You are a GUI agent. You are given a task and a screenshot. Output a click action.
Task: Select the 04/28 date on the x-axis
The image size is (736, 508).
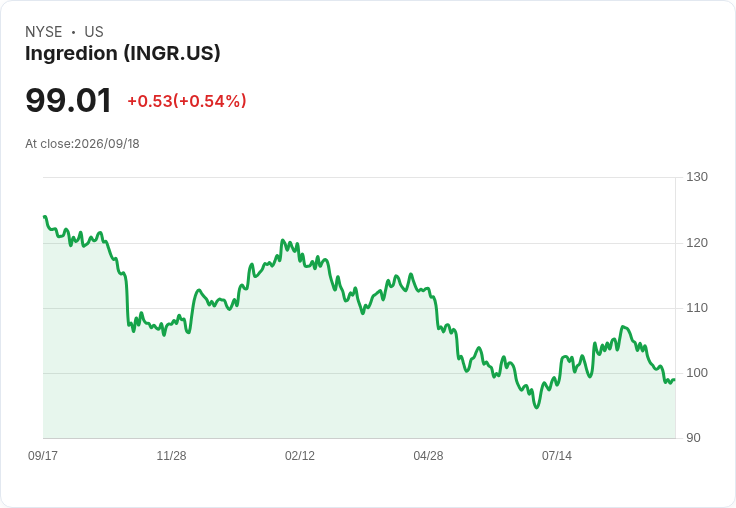tap(428, 455)
